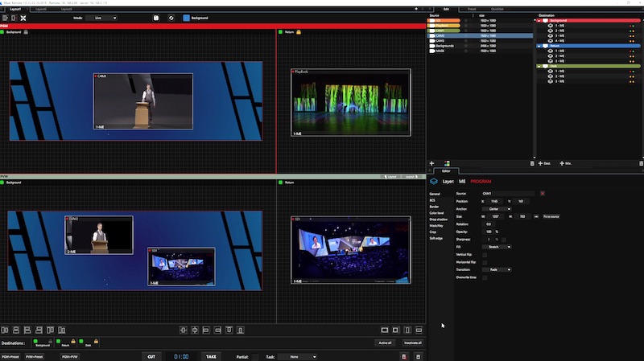Click the red X next to CAM1 source field

tap(543, 194)
